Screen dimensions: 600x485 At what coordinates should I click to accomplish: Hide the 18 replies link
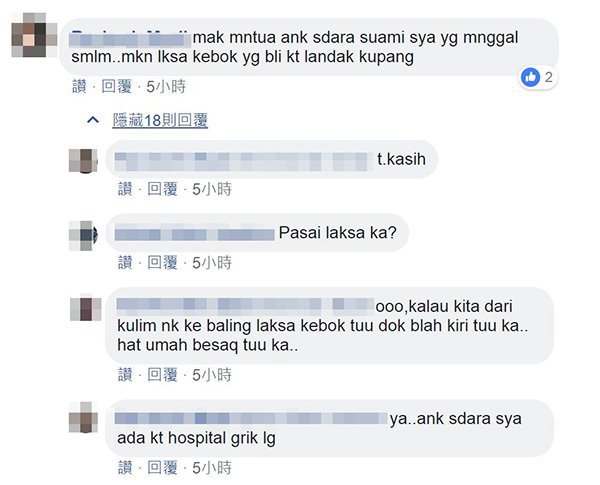click(x=160, y=120)
